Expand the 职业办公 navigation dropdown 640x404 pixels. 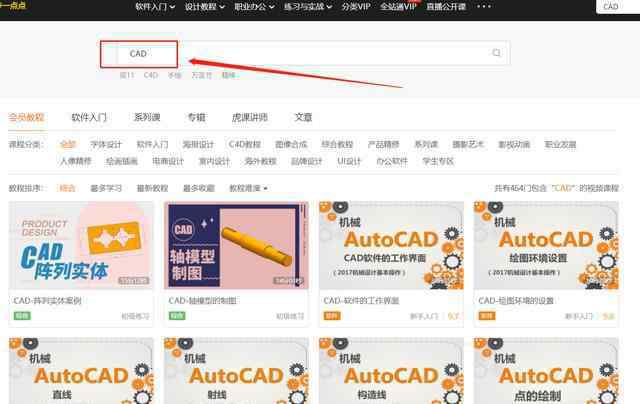[x=254, y=7]
